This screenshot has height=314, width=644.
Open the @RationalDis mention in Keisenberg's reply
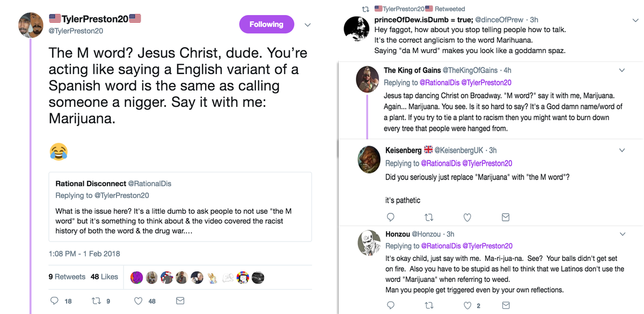pos(440,163)
